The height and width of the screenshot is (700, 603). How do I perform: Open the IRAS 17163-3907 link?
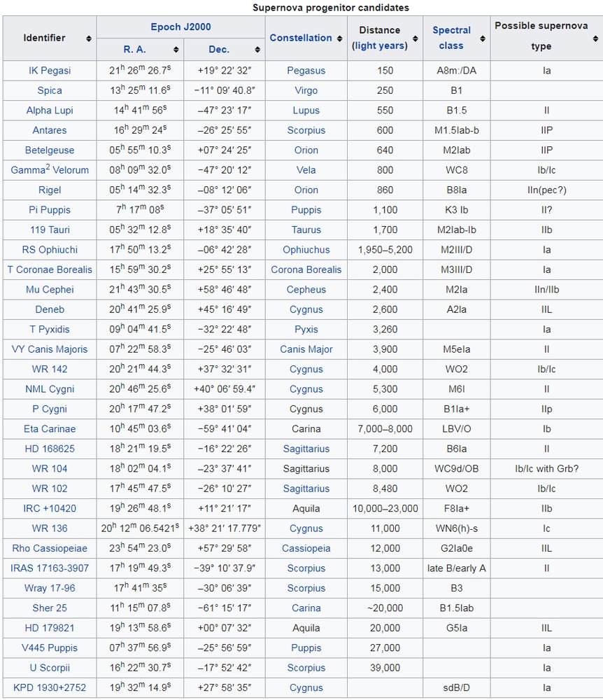coord(50,568)
